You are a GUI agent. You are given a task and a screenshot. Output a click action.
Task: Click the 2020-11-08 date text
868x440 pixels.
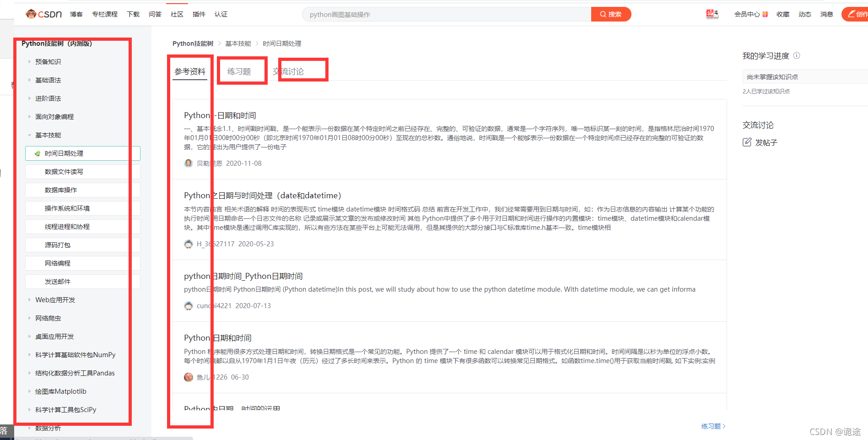click(244, 163)
